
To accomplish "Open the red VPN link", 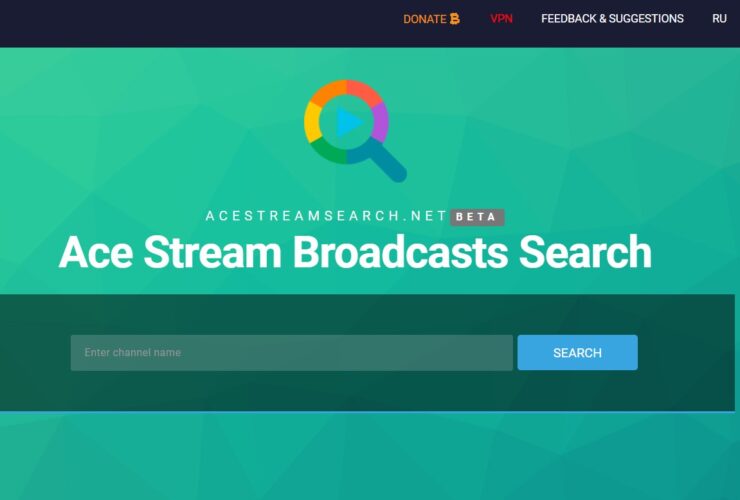I will coord(501,19).
